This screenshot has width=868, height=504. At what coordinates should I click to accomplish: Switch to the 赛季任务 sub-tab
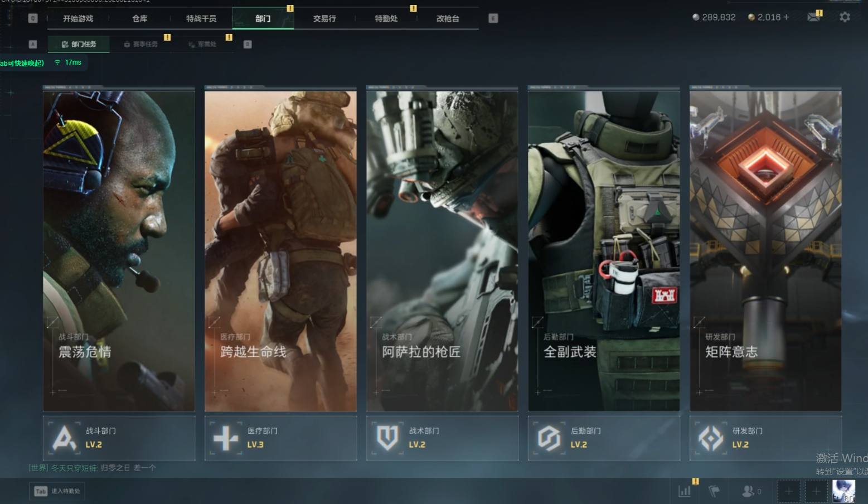(140, 44)
